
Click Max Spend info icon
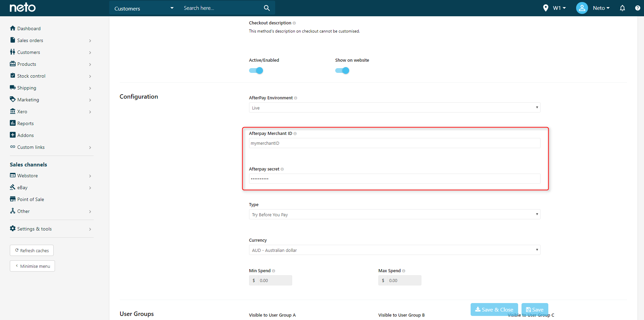tap(403, 271)
